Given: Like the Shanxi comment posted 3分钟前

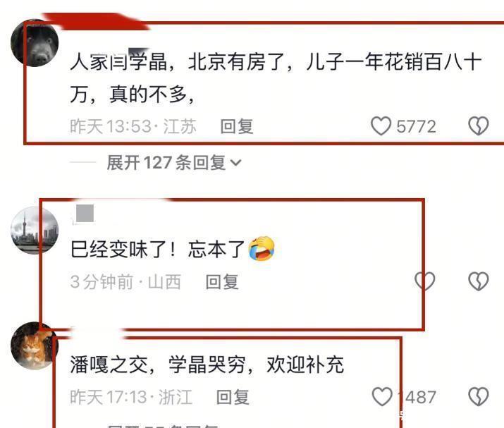Looking at the screenshot, I should [425, 281].
